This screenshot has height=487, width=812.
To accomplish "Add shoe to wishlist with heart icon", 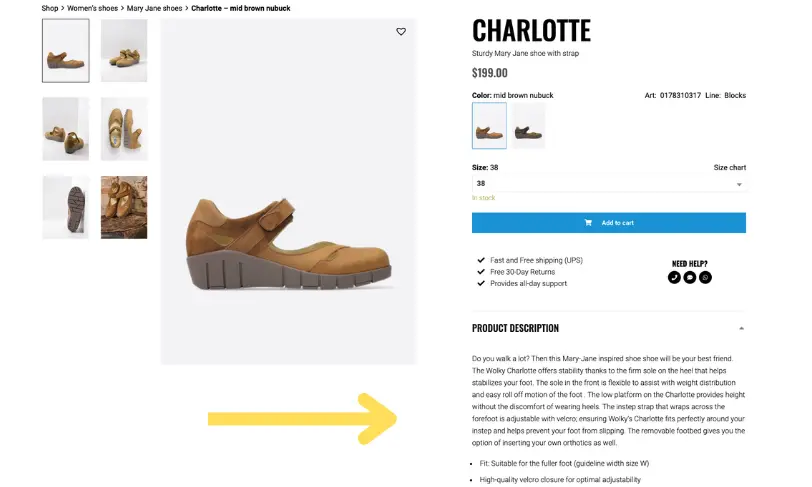I will [401, 32].
